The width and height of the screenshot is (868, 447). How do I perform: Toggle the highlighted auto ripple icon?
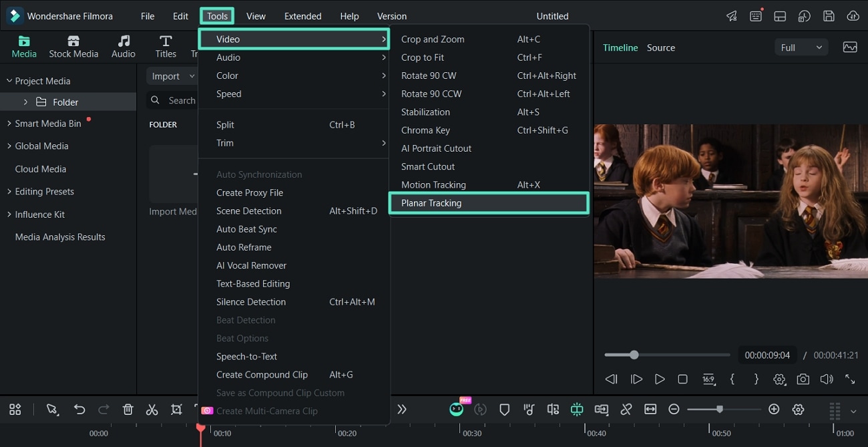pyautogui.click(x=577, y=410)
